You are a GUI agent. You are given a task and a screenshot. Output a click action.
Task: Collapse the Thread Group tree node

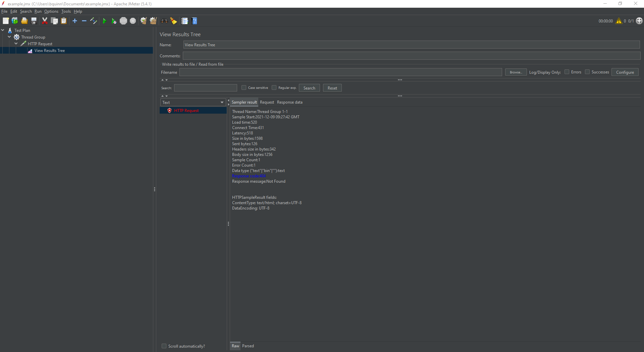(x=9, y=37)
